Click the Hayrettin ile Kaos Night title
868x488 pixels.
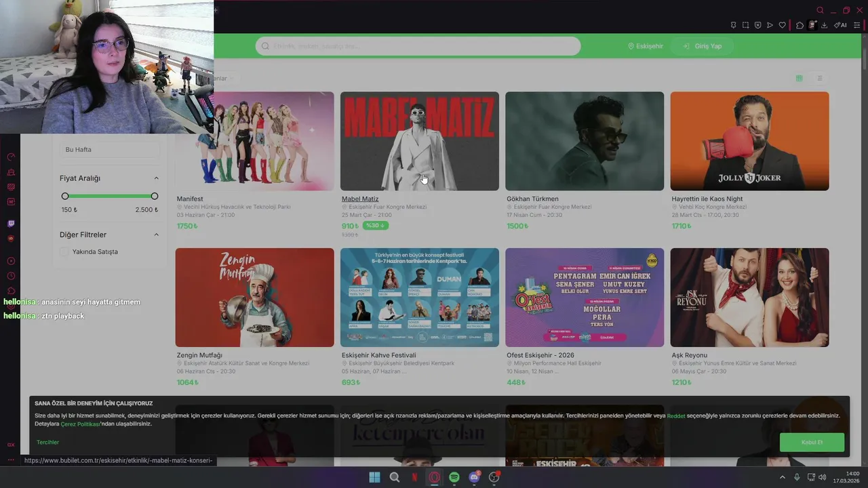tap(707, 199)
